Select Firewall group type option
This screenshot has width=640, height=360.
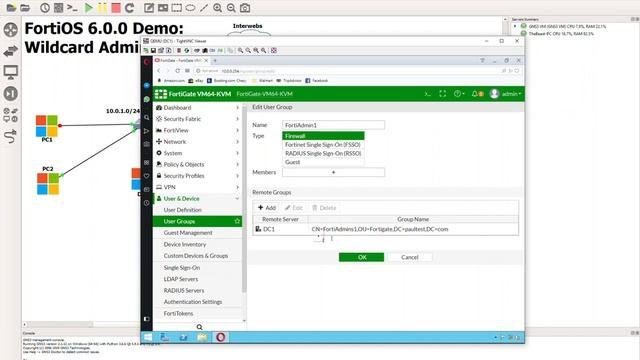[323, 136]
